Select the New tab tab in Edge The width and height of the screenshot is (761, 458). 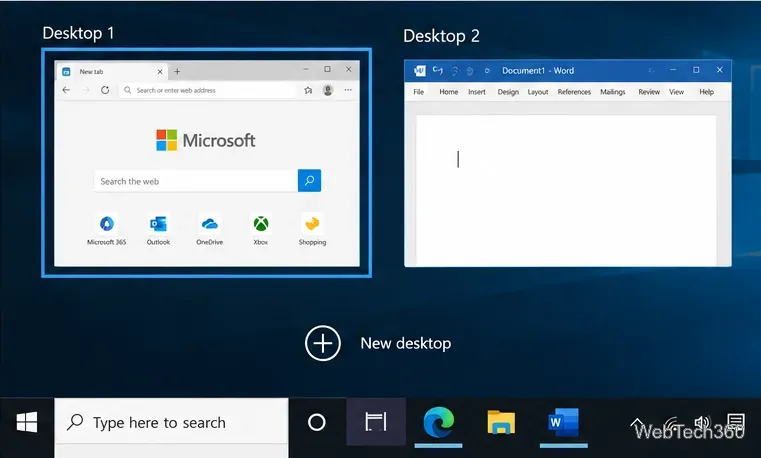(111, 71)
